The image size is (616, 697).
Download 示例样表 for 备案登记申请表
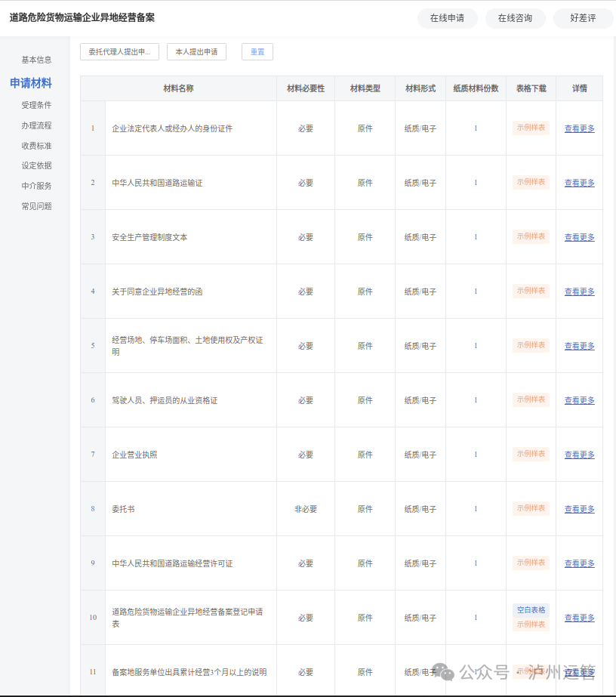(x=531, y=624)
